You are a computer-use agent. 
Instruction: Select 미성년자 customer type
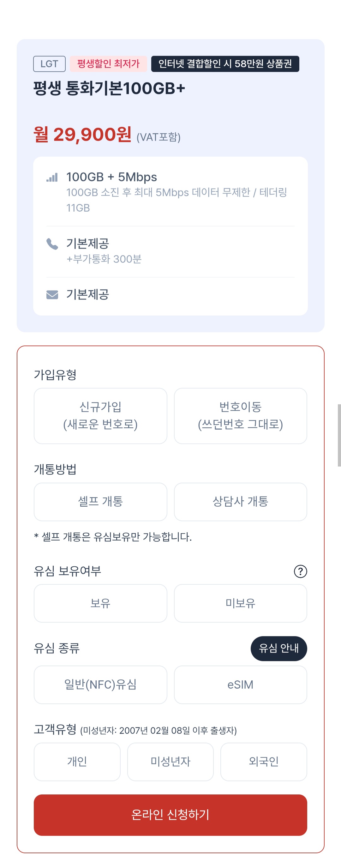coord(170,761)
